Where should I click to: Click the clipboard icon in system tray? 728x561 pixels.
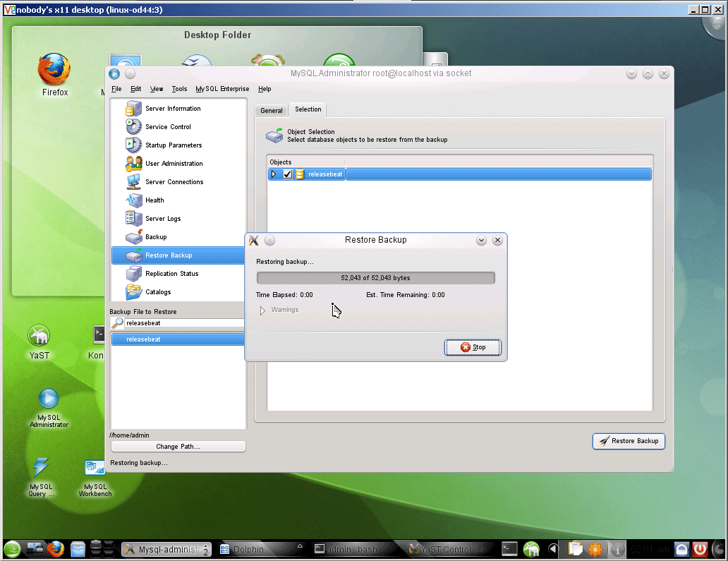pos(575,550)
